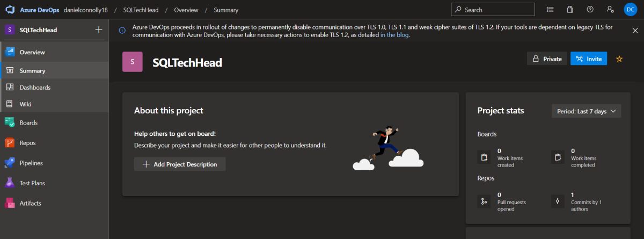Click the 'Project stats' heading
The image size is (644, 239).
click(x=501, y=111)
